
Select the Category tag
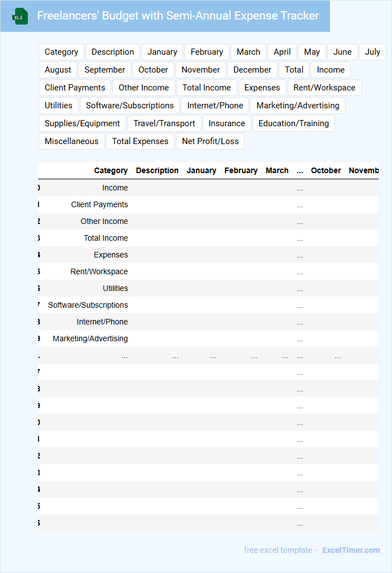coord(61,52)
